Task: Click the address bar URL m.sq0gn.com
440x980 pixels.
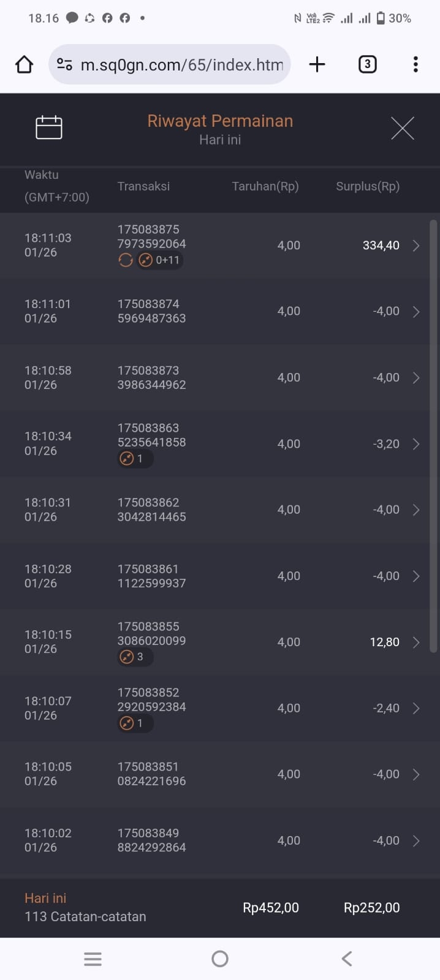Action: click(x=181, y=64)
